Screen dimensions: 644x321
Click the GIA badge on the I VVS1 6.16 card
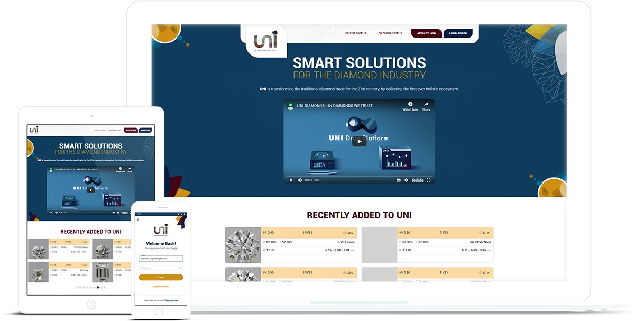(x=348, y=233)
